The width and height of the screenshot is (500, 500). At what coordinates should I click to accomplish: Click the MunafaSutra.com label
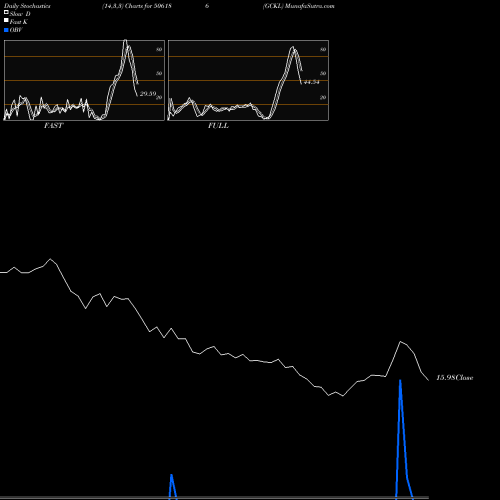pyautogui.click(x=310, y=6)
